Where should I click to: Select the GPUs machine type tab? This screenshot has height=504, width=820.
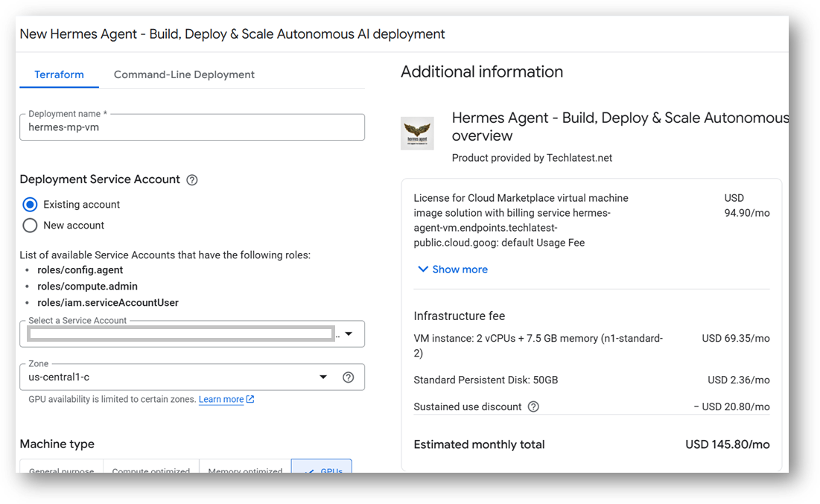point(322,466)
